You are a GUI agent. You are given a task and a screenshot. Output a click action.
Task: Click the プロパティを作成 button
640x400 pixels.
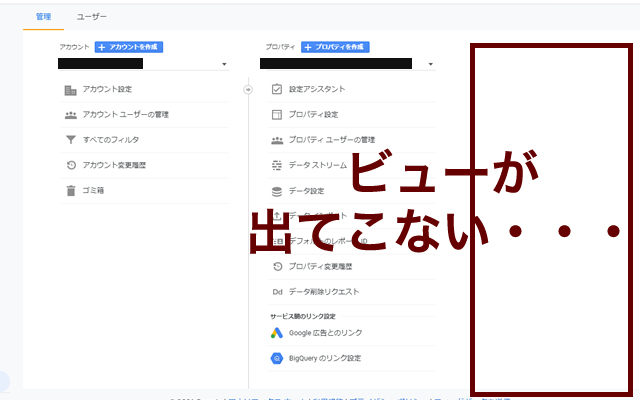[335, 47]
